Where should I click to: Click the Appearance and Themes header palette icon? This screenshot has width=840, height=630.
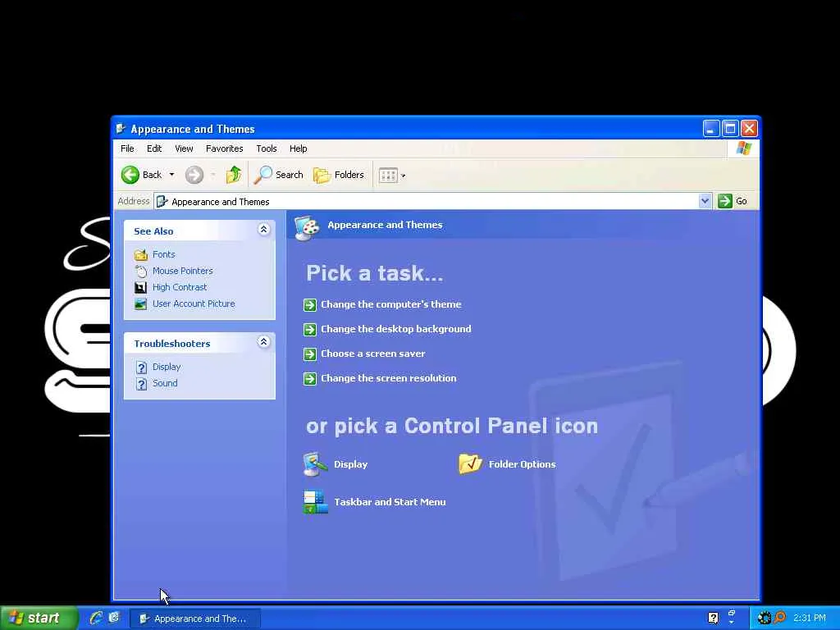[x=307, y=227]
